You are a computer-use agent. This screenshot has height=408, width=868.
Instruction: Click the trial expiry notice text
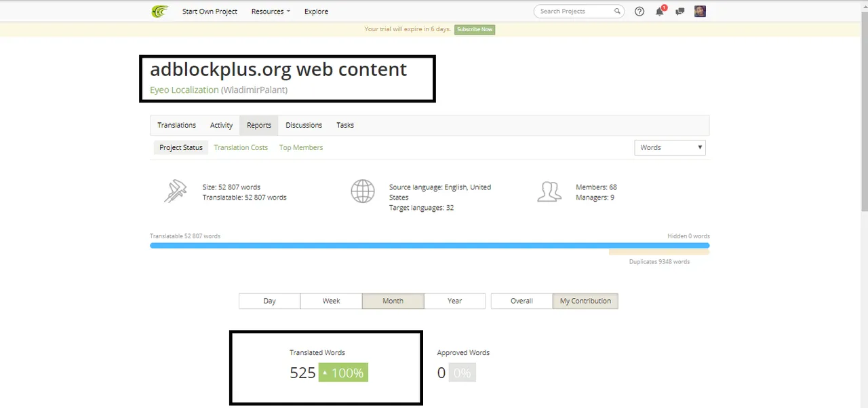tap(407, 29)
